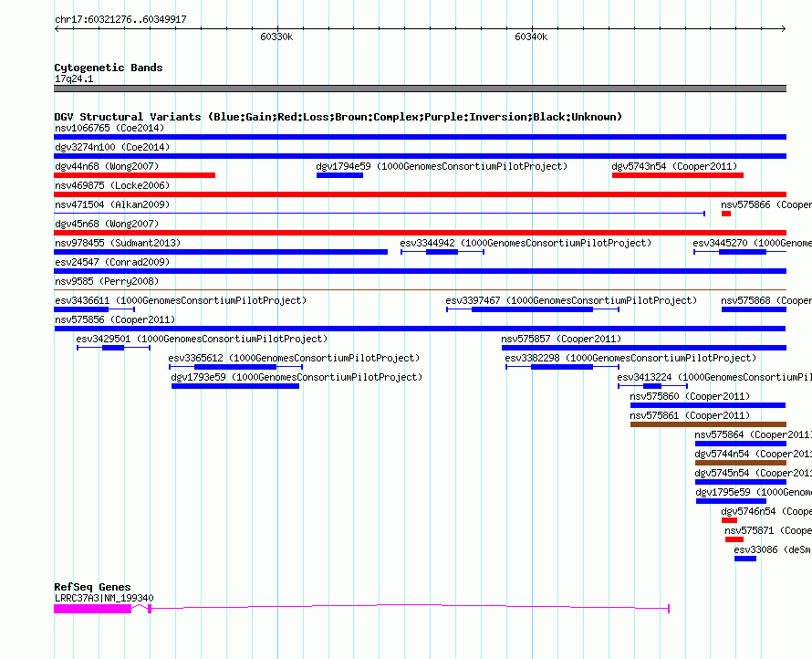Click the 60330k ruler tick label
812x659 pixels.
coord(276,37)
